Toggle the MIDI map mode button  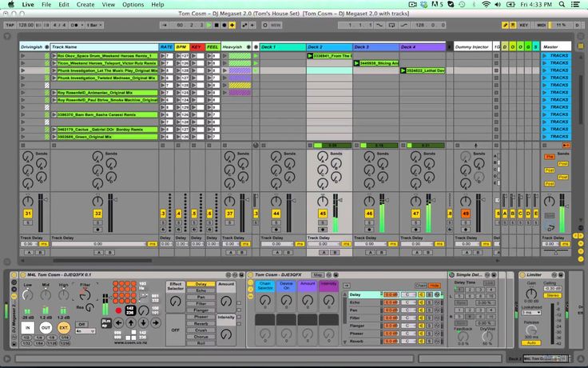click(x=542, y=25)
